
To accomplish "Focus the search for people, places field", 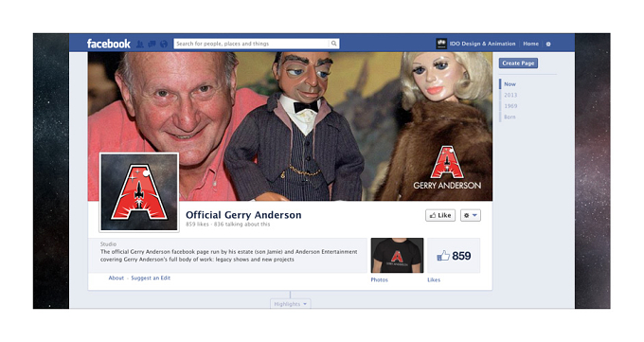I will point(251,44).
